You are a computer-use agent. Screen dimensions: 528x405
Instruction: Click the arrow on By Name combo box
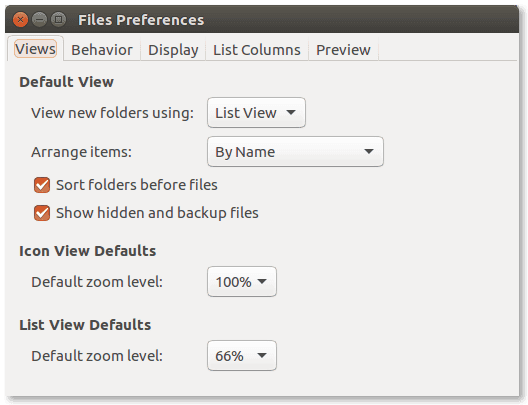[369, 151]
